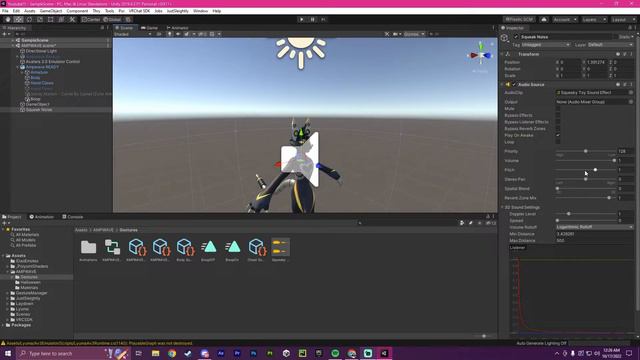Open the custom editor tools icon
This screenshot has height=360, width=640.
pos(72,19)
